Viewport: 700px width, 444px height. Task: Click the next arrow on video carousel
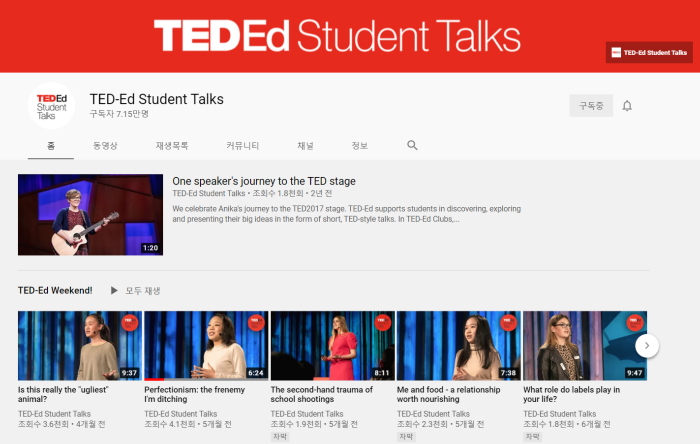(646, 345)
